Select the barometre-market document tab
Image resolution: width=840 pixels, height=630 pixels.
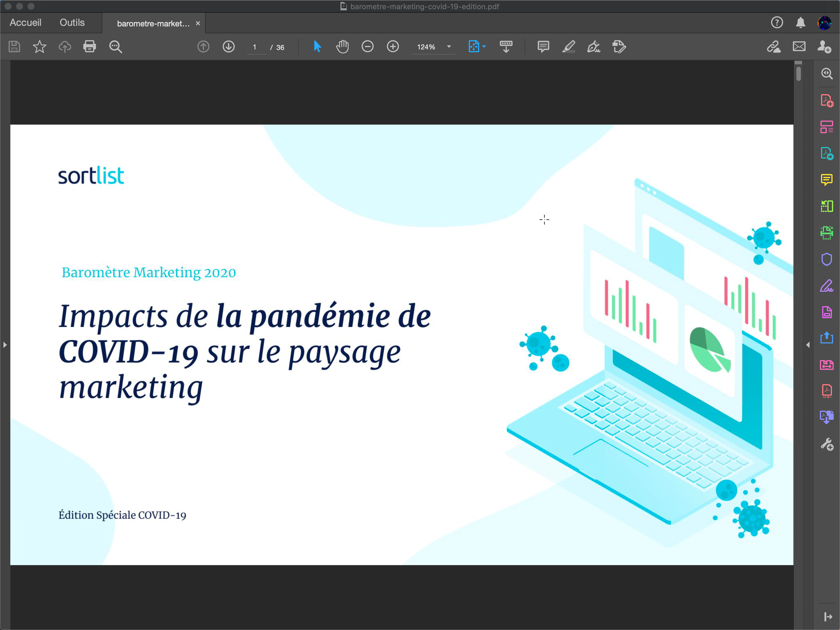pyautogui.click(x=153, y=24)
